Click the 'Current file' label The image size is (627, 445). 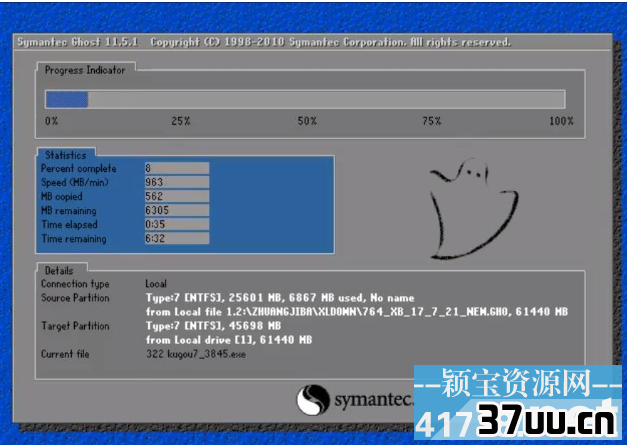click(65, 354)
